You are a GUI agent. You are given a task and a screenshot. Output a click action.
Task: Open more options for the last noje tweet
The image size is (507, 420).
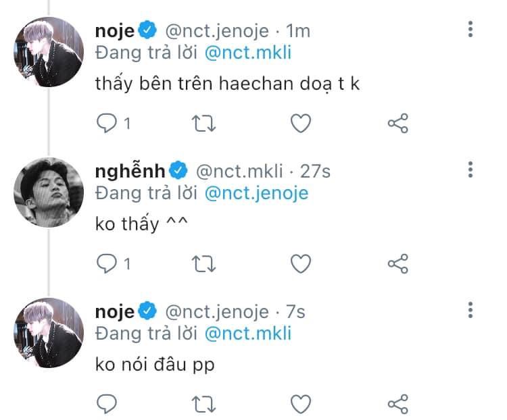pos(470,310)
